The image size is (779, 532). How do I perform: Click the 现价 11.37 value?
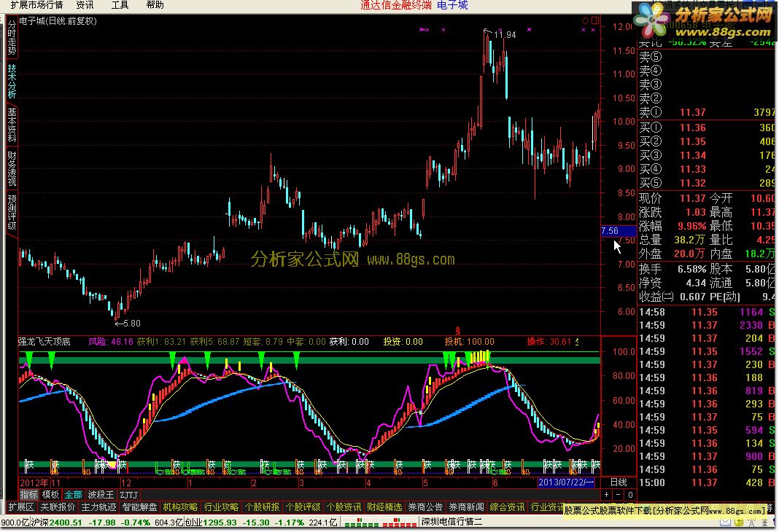tap(692, 198)
